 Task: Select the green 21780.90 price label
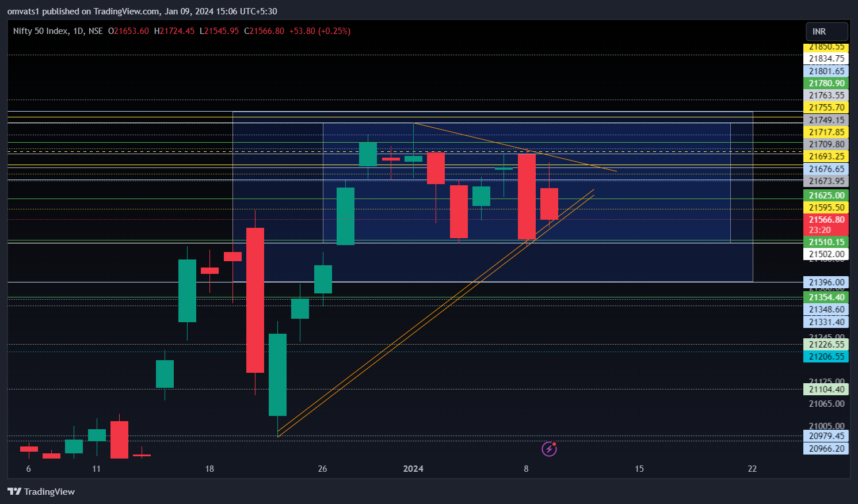tap(826, 83)
